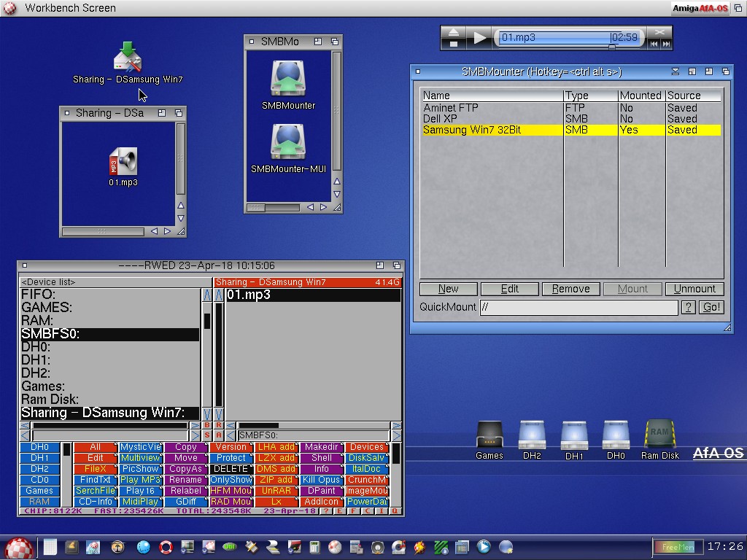
Task: Click the lifebuoy help icon in taskbar
Action: [x=166, y=547]
